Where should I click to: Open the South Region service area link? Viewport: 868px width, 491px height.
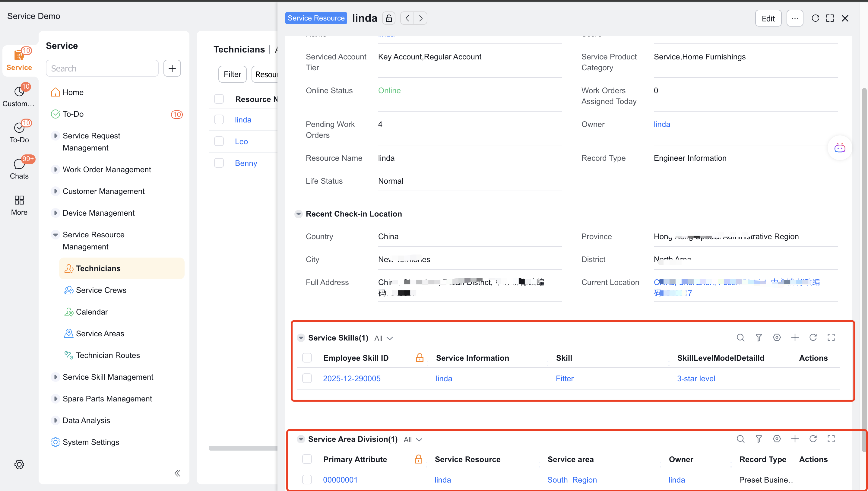point(572,480)
